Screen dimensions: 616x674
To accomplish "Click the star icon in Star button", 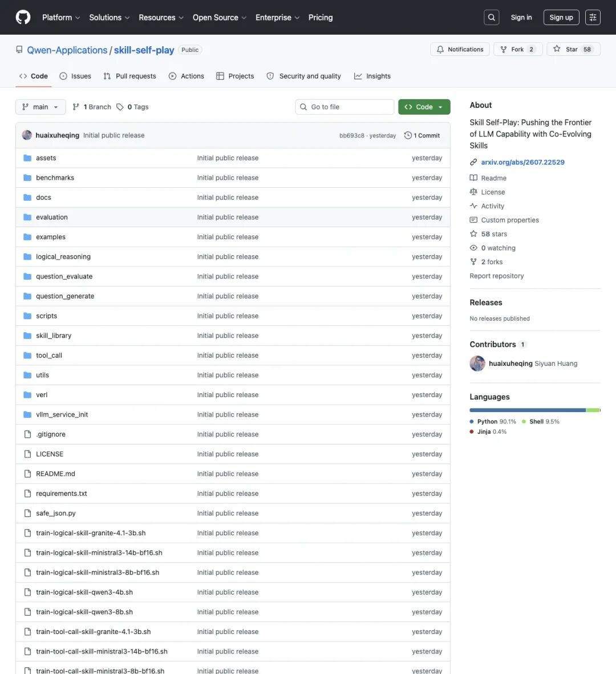I will point(557,49).
